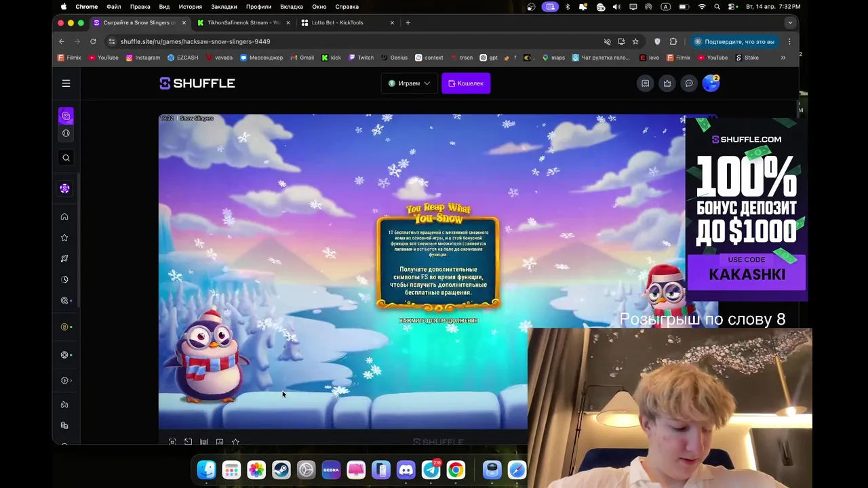The height and width of the screenshot is (488, 868).
Task: Open the 'Закладки' menu in the menu bar
Action: pos(224,7)
